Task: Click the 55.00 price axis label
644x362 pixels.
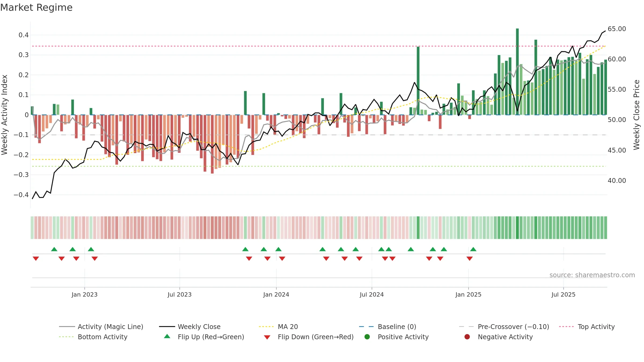Action: pos(617,89)
